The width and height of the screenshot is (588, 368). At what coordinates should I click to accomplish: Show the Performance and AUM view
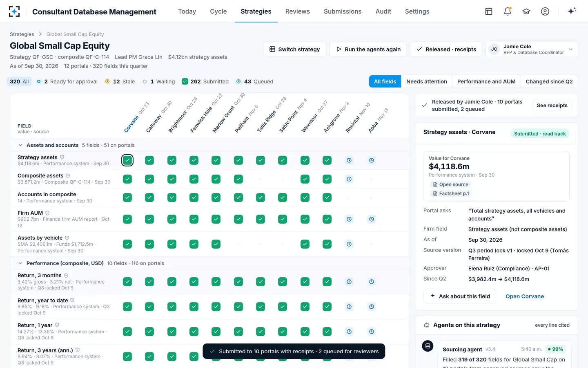(x=486, y=81)
